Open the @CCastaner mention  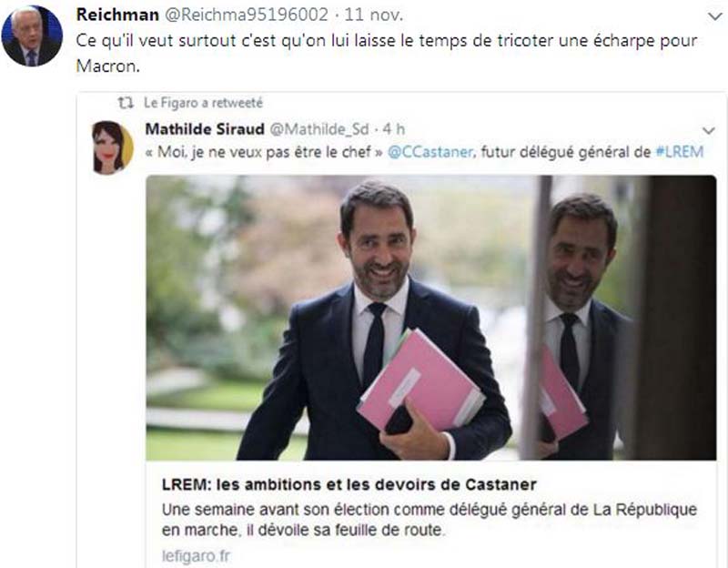[430, 152]
